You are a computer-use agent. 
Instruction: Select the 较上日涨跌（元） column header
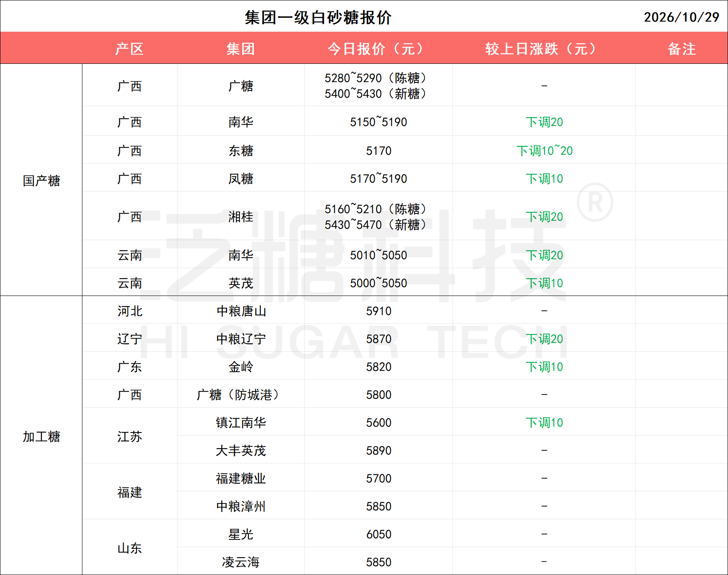point(544,49)
